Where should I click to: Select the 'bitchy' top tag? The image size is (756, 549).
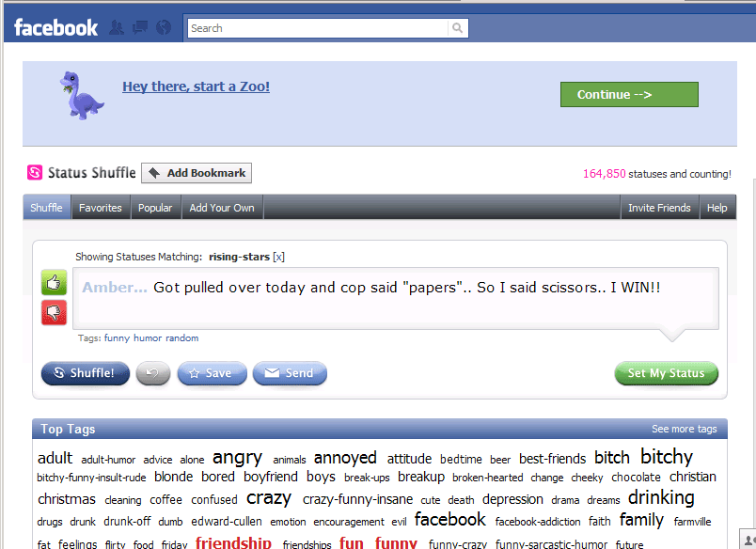(667, 457)
